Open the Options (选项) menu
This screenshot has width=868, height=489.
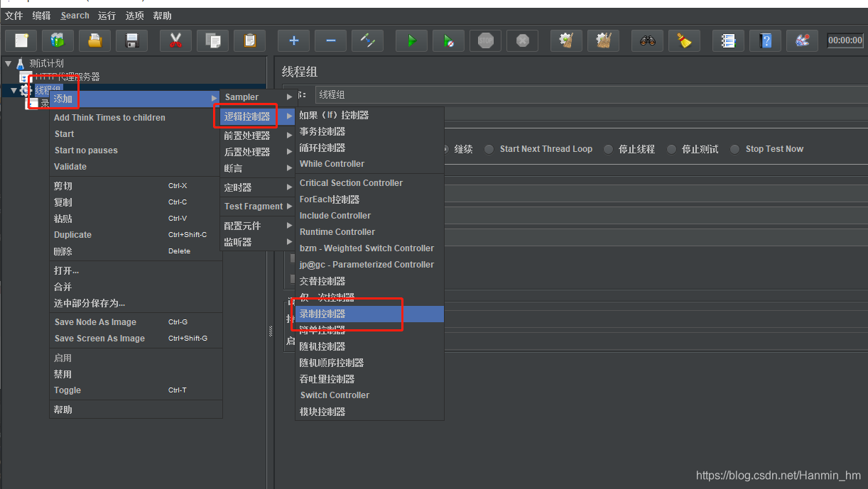[134, 16]
